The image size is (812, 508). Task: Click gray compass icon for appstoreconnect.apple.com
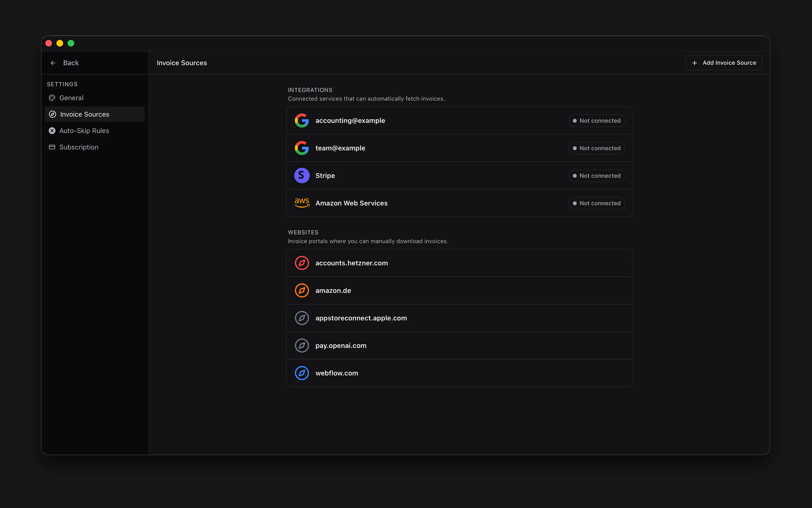point(302,318)
